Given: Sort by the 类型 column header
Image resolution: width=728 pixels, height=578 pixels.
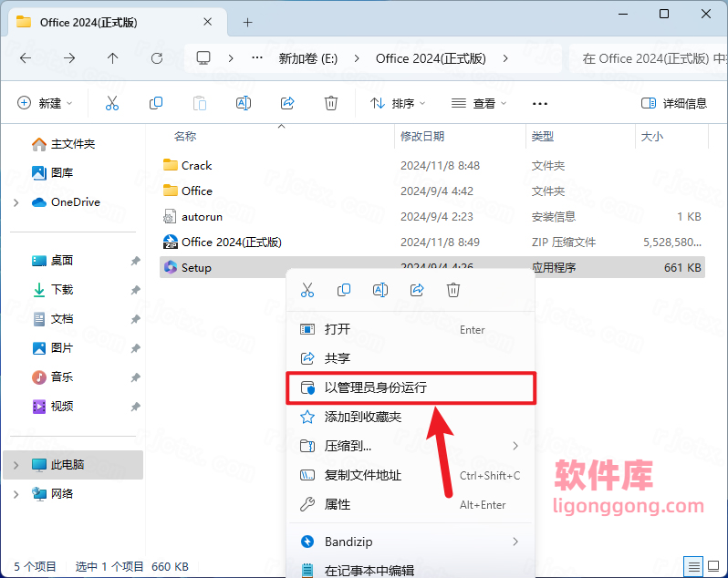Looking at the screenshot, I should coord(542,137).
